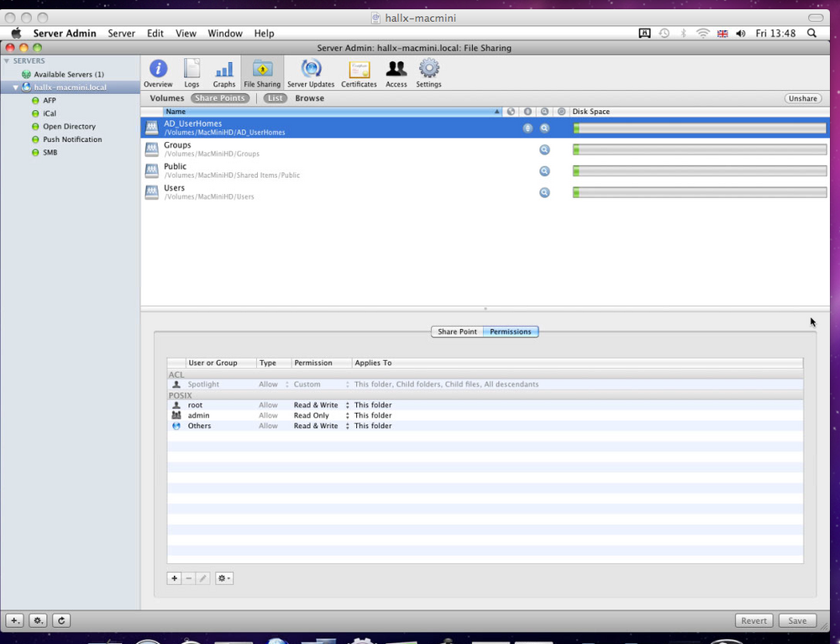The image size is (840, 644).
Task: Select the Permissions tab
Action: point(511,332)
